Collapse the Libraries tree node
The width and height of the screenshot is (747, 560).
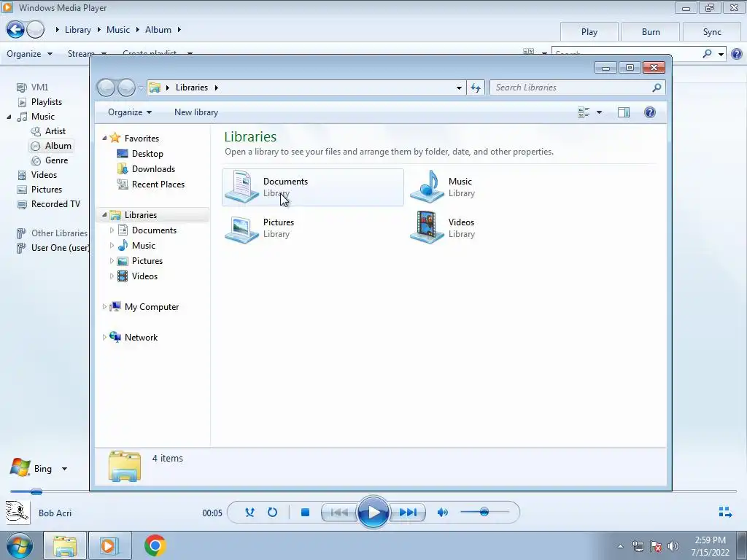point(104,215)
